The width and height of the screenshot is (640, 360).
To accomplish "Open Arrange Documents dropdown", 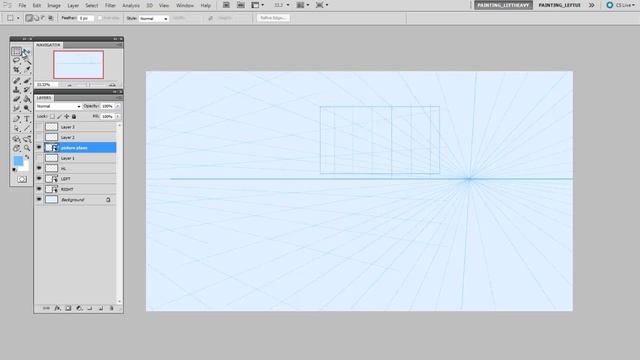I will 302,5.
